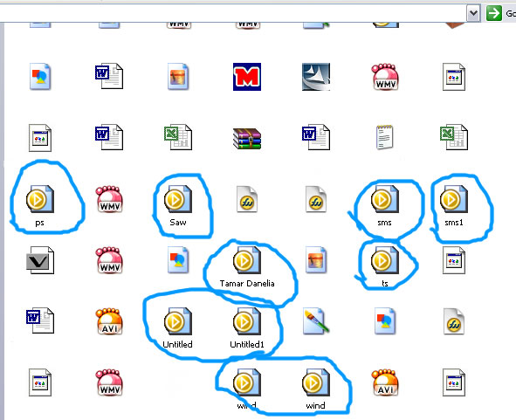Select the notepad text file icon
Screen dimensions: 516x420
385,137
